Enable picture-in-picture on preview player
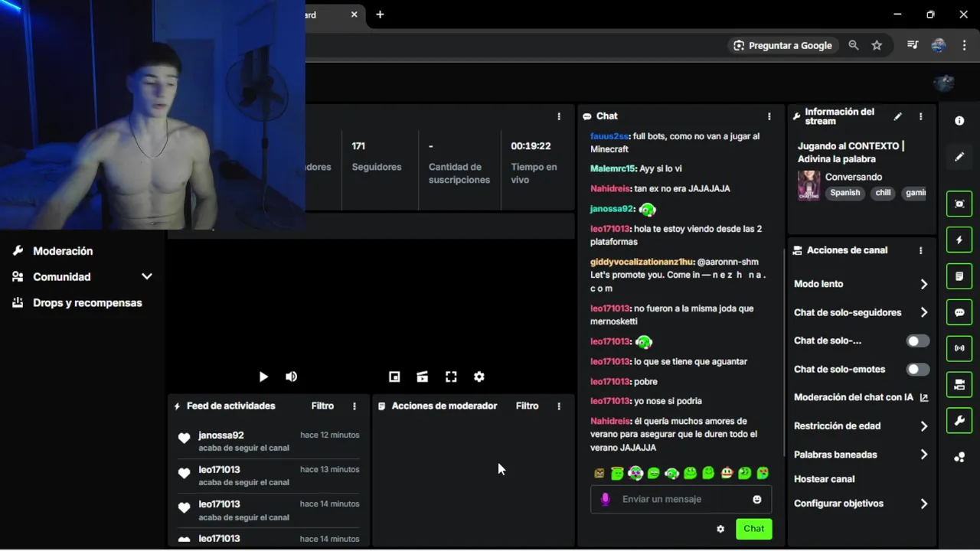The height and width of the screenshot is (551, 980). click(394, 377)
